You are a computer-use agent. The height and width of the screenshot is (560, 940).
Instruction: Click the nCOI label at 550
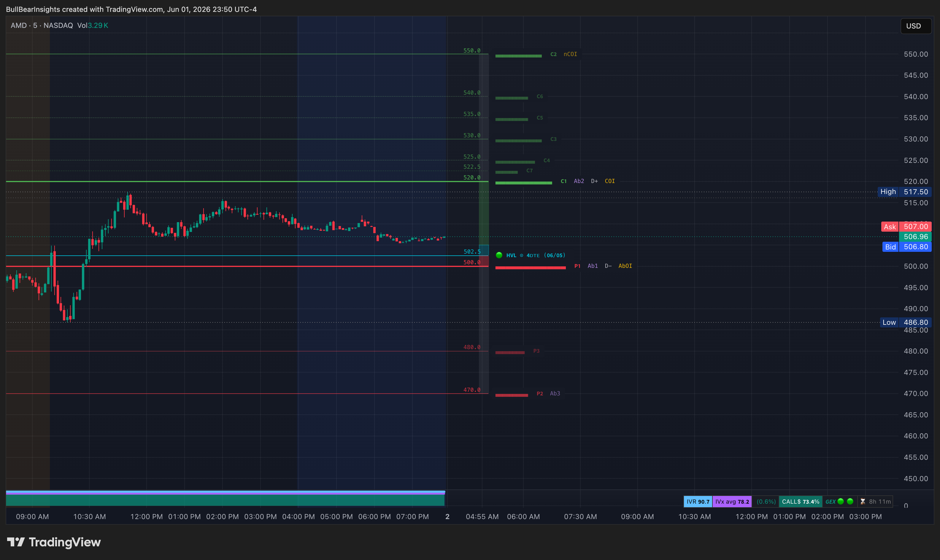pos(570,54)
